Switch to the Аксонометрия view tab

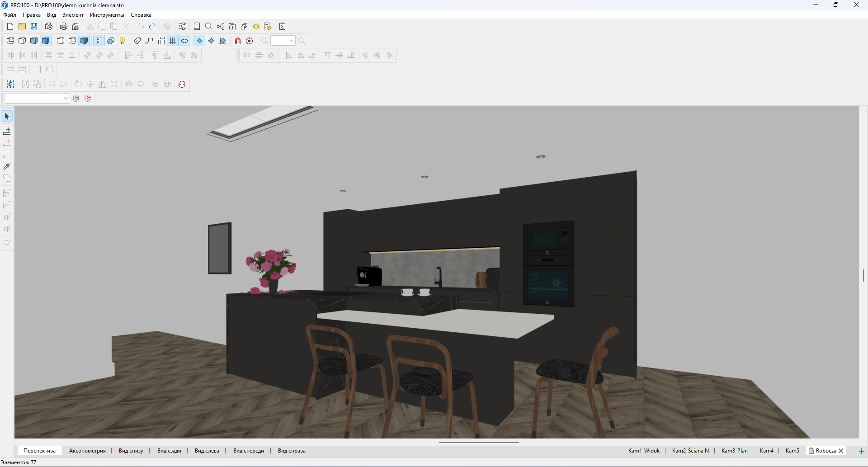click(x=87, y=451)
